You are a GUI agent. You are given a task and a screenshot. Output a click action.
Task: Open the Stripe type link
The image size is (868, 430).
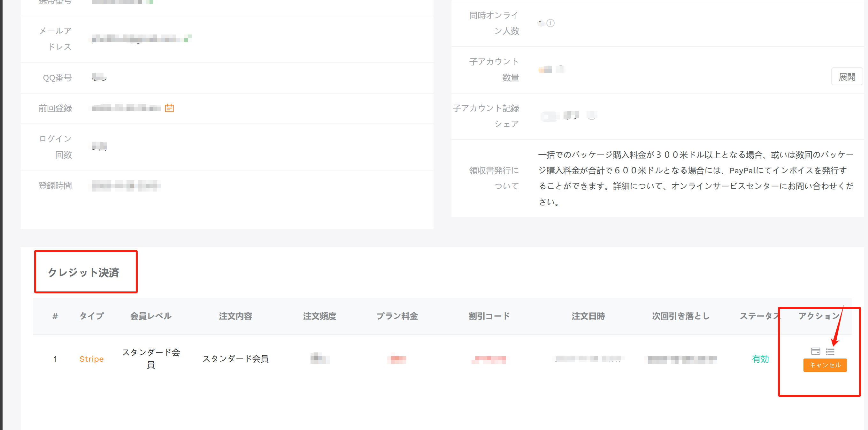point(91,359)
